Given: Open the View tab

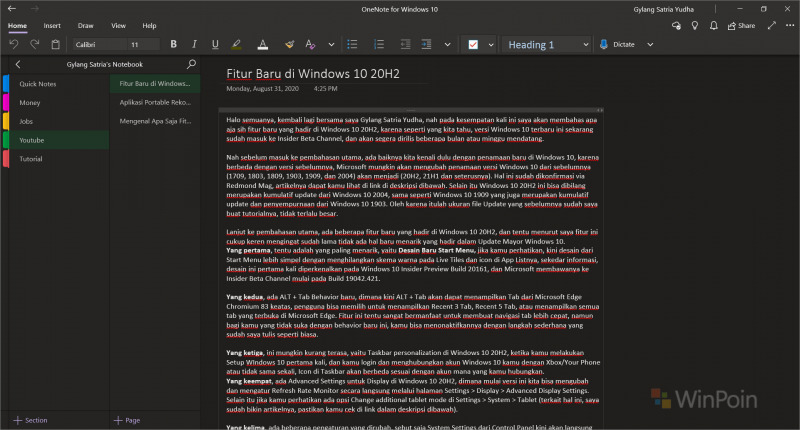Looking at the screenshot, I should [x=118, y=26].
